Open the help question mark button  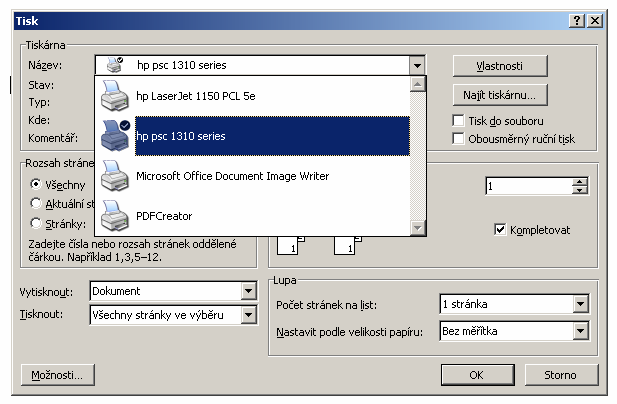[577, 20]
